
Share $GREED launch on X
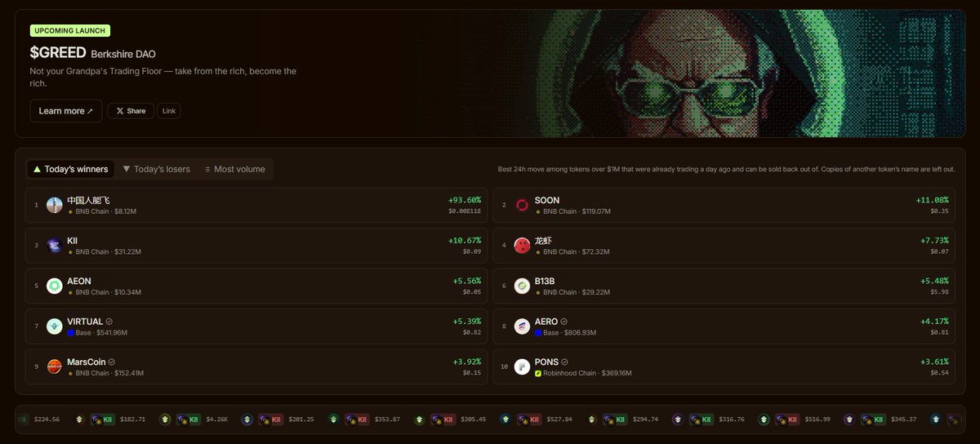(131, 111)
